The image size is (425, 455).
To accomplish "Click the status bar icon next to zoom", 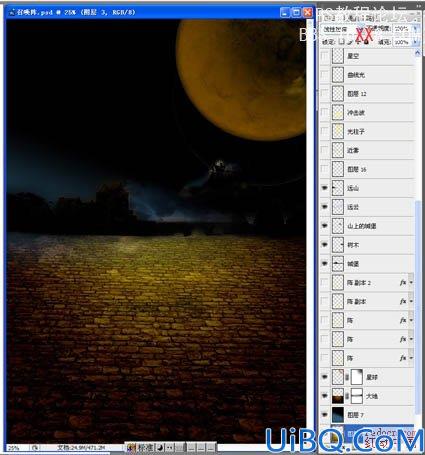I will [x=34, y=448].
